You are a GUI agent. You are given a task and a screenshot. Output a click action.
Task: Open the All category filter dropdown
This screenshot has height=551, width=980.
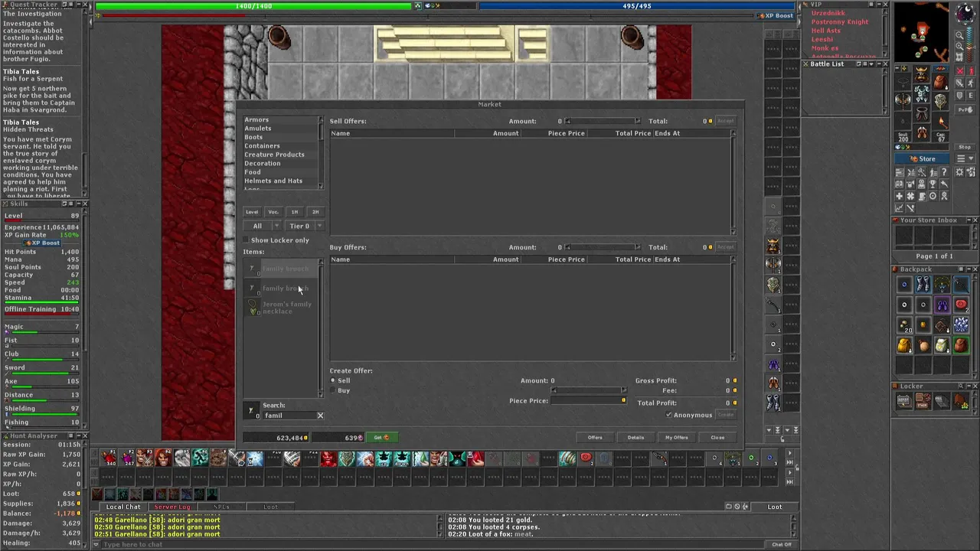click(x=262, y=226)
